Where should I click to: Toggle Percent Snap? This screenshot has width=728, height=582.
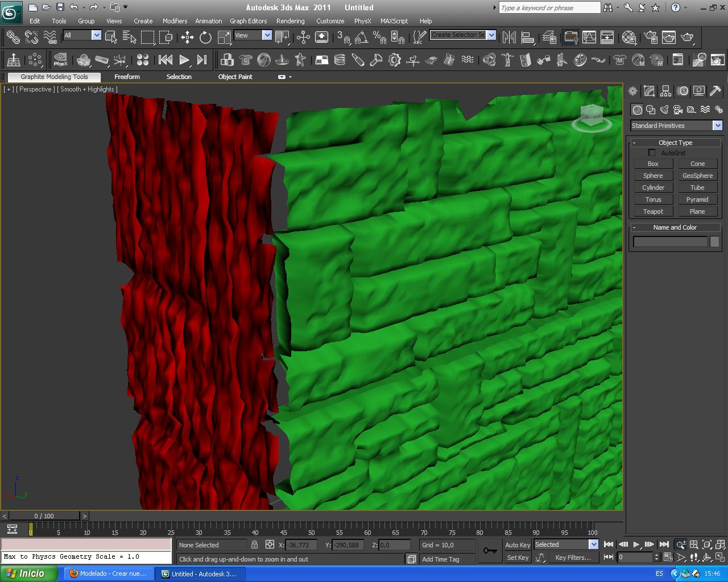(x=379, y=38)
